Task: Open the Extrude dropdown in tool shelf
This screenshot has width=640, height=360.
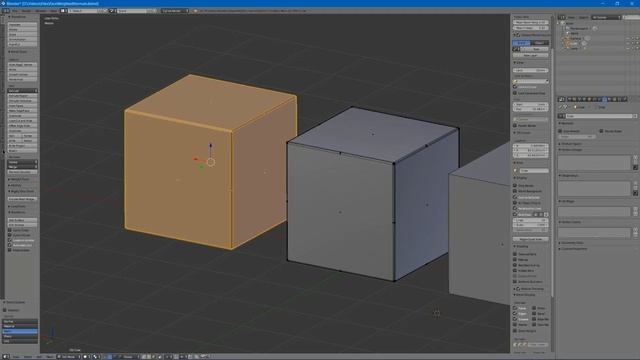Action: (x=22, y=91)
